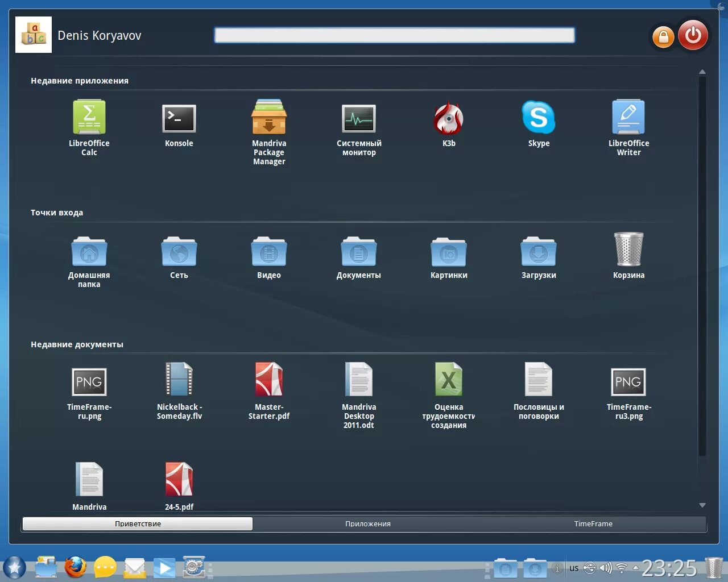The image size is (728, 582).
Task: Click the USB device notifier icon
Action: (590, 568)
